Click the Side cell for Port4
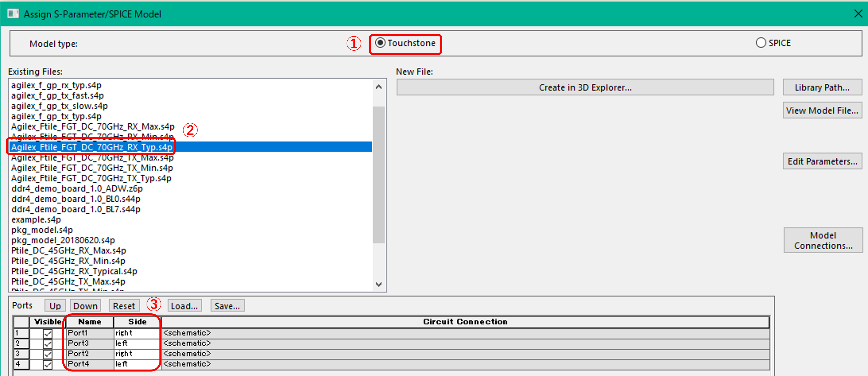Image resolution: width=868 pixels, height=376 pixels. 137,364
